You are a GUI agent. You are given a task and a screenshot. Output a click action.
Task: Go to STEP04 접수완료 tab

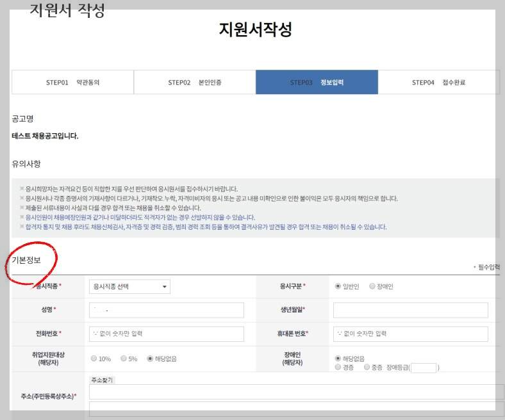tap(438, 83)
